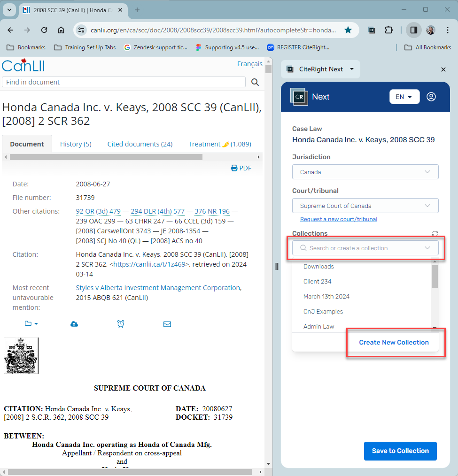This screenshot has width=458, height=476.
Task: Open the EN language dropdown
Action: tap(404, 97)
